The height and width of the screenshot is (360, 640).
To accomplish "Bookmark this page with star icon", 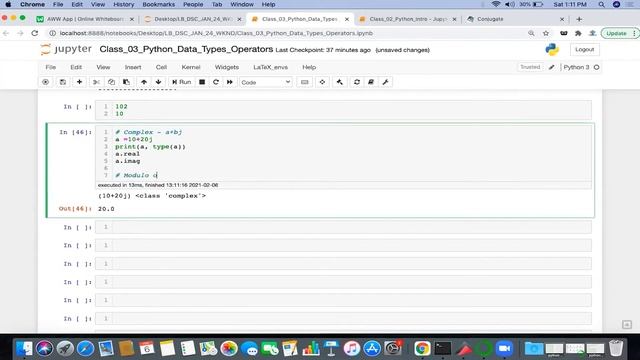I will tap(546, 33).
